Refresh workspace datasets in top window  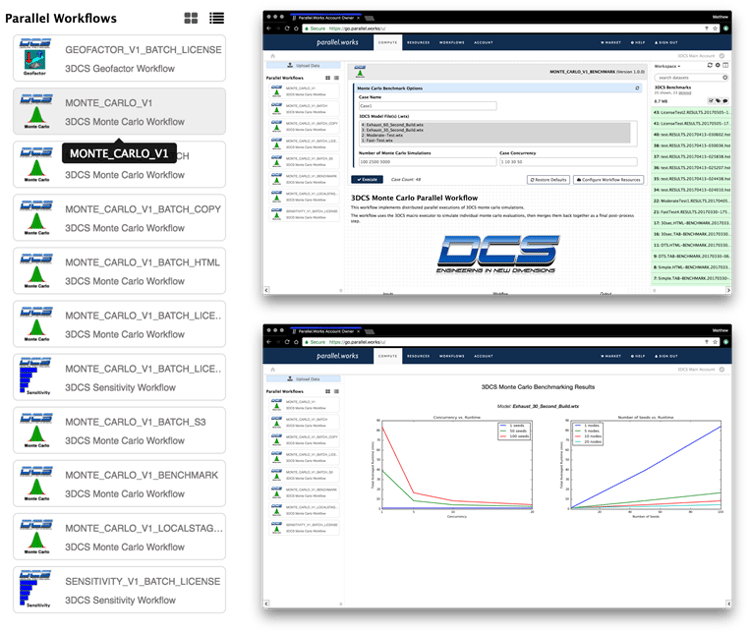(x=710, y=66)
